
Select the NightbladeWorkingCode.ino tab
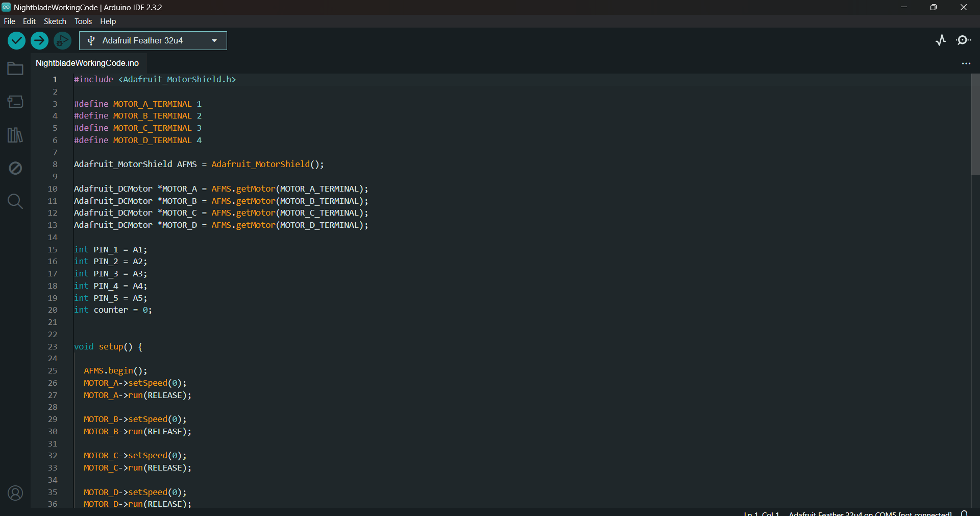click(87, 63)
